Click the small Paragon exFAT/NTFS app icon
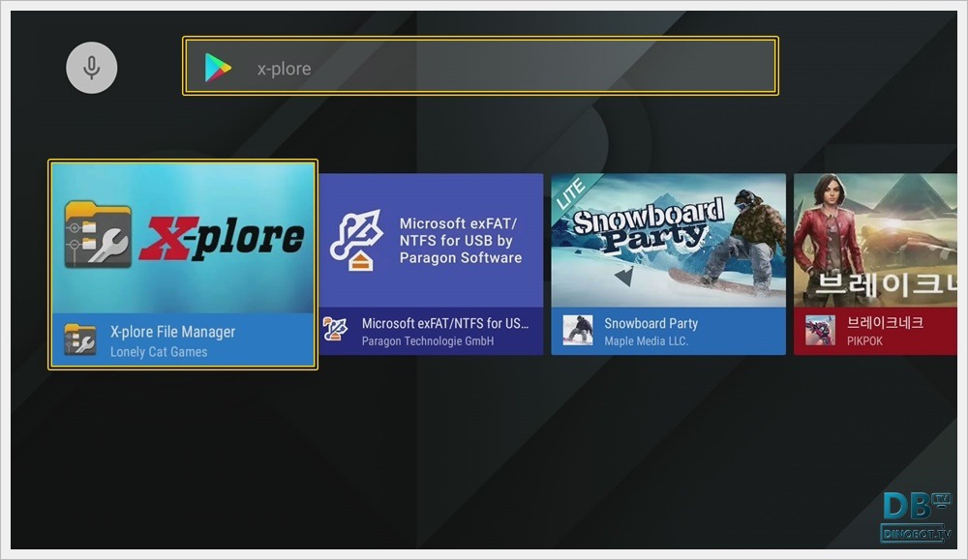This screenshot has width=968, height=560. pos(335,330)
